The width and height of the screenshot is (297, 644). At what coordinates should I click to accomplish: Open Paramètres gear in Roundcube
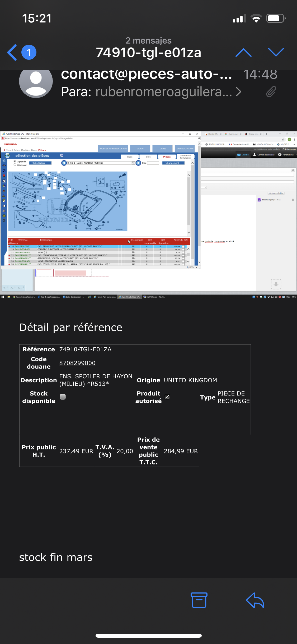coord(286,155)
